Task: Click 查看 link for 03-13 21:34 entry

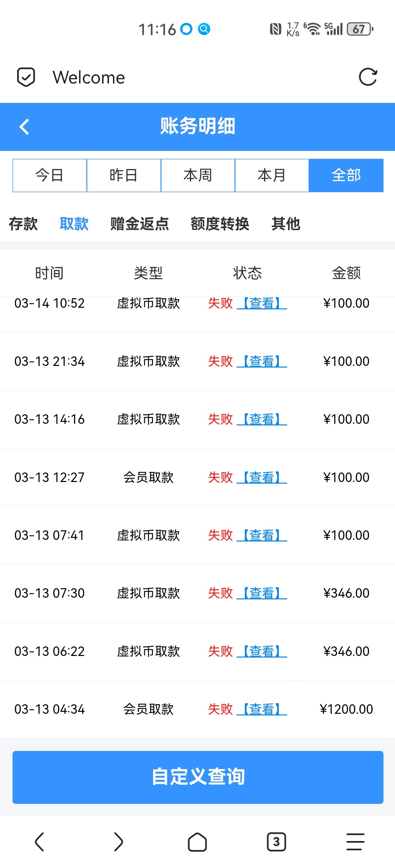Action: pos(262,362)
